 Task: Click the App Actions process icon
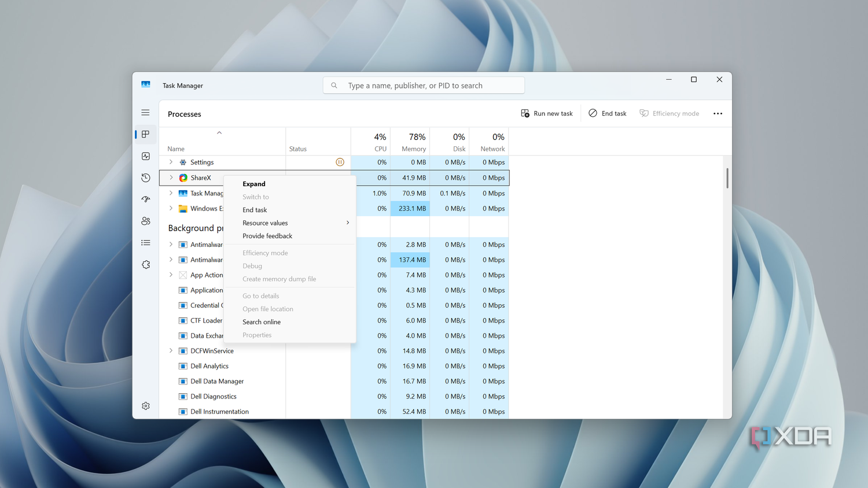point(183,275)
